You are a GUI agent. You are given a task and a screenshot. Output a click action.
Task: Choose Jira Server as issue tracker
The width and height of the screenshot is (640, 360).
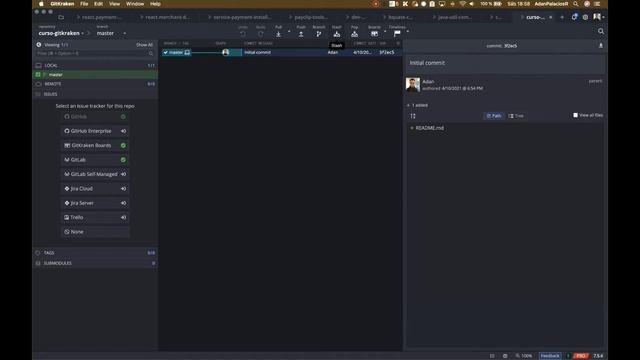click(95, 203)
